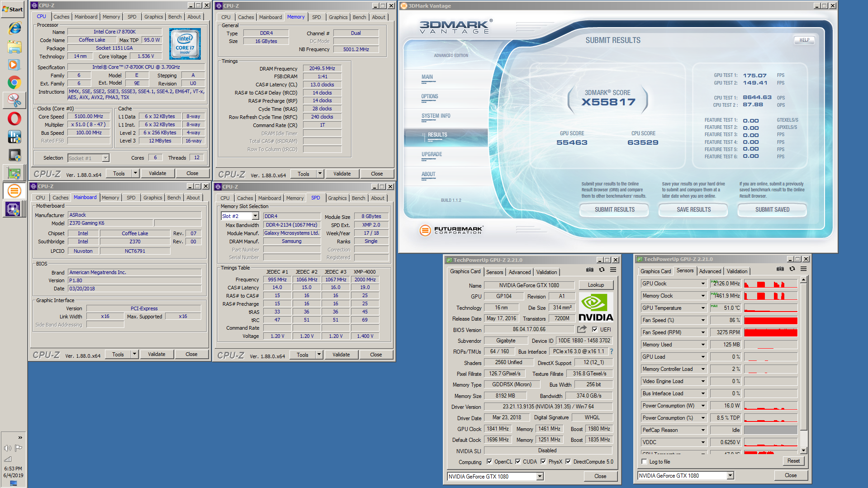This screenshot has width=868, height=488.
Task: Click SUBMIT SAVED button in 3DMark Vantage
Action: 772,209
